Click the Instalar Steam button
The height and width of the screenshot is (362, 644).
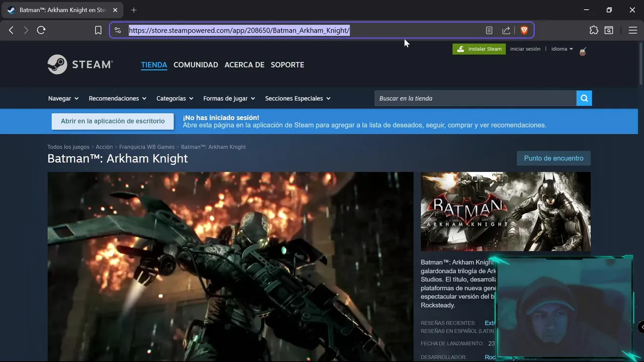point(479,49)
